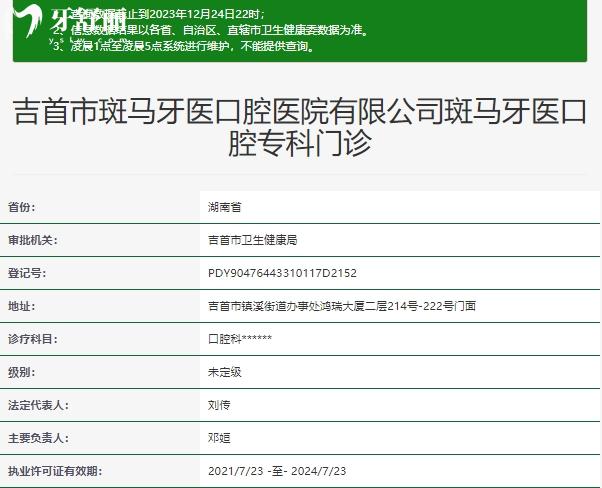Click the notice line about 凌晨1点至凌晨5点系统维护
The width and height of the screenshot is (602, 488).
[184, 46]
